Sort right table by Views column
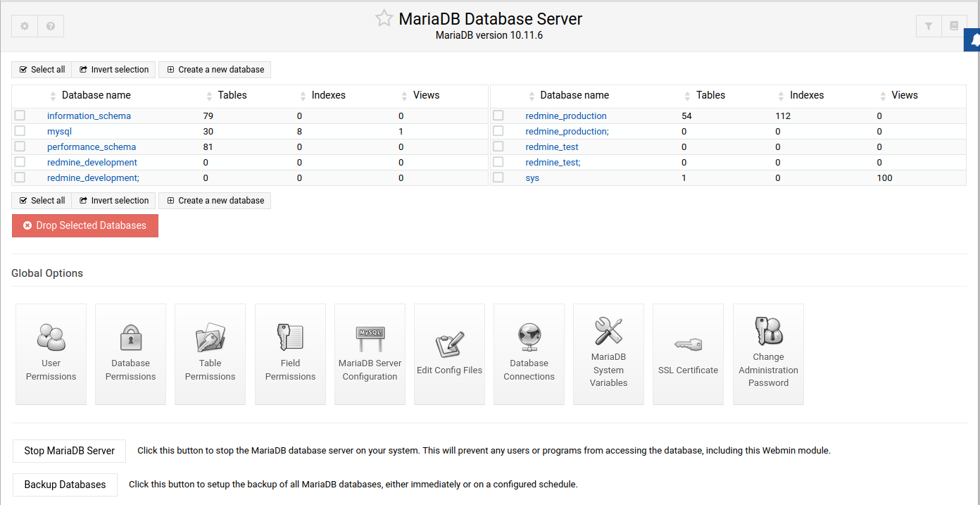The width and height of the screenshot is (980, 505). pyautogui.click(x=904, y=95)
